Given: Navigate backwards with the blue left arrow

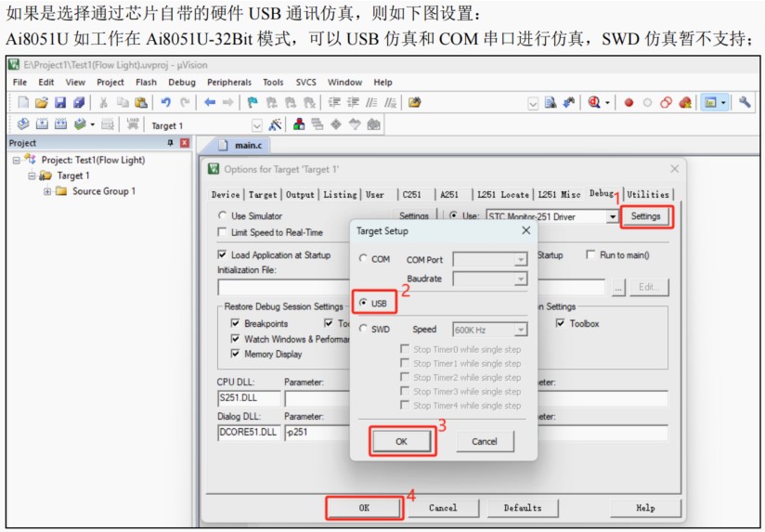Looking at the screenshot, I should (x=210, y=102).
